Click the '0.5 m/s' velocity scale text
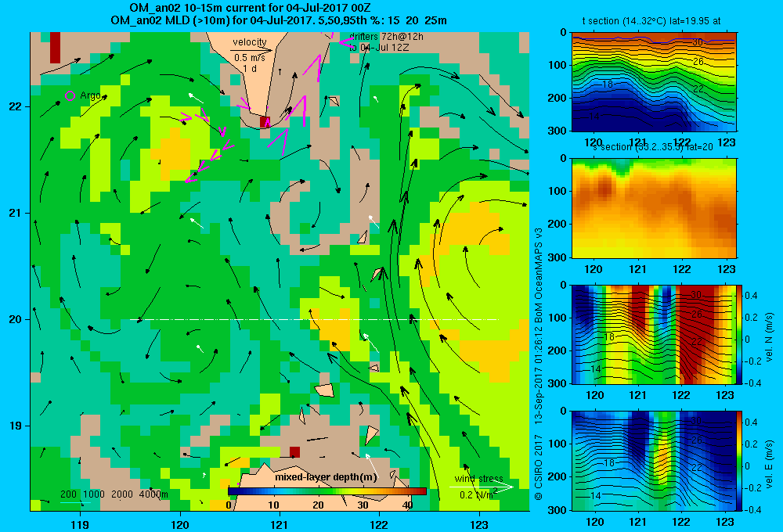The image size is (783, 532). point(250,58)
